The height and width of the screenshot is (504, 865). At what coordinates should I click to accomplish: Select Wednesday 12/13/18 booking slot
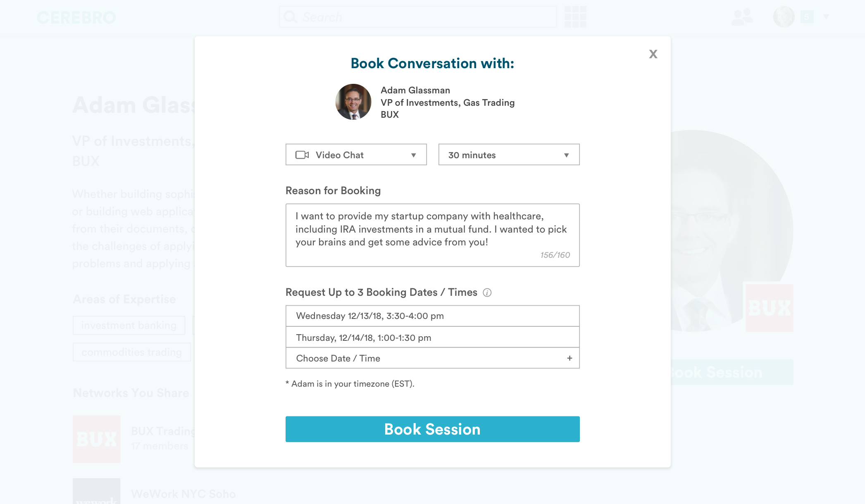pyautogui.click(x=432, y=316)
